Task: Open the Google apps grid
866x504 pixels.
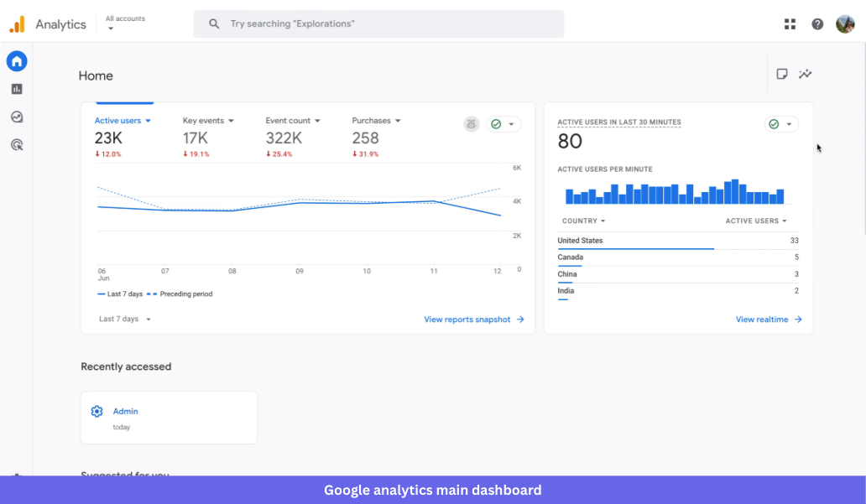Action: [x=790, y=23]
